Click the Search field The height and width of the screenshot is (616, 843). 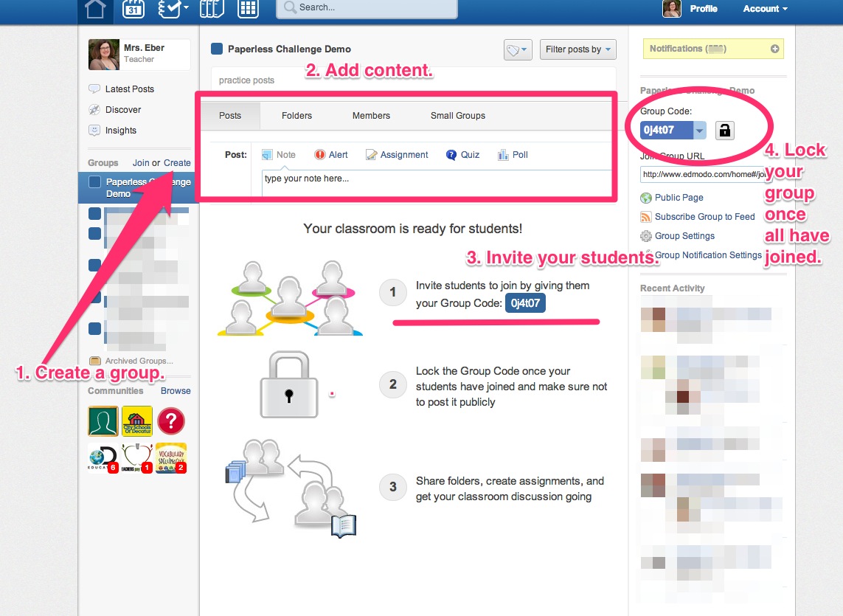coord(367,8)
